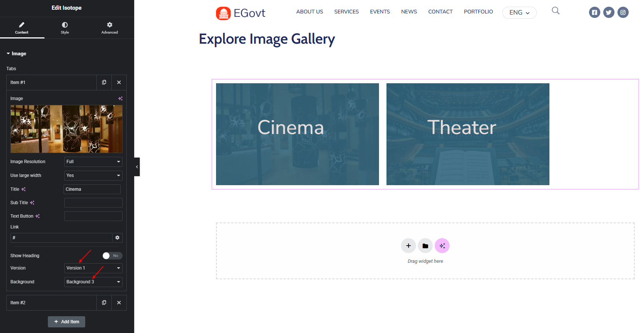Expand Item #2
Viewport: 644px width, 333px height.
tap(51, 303)
